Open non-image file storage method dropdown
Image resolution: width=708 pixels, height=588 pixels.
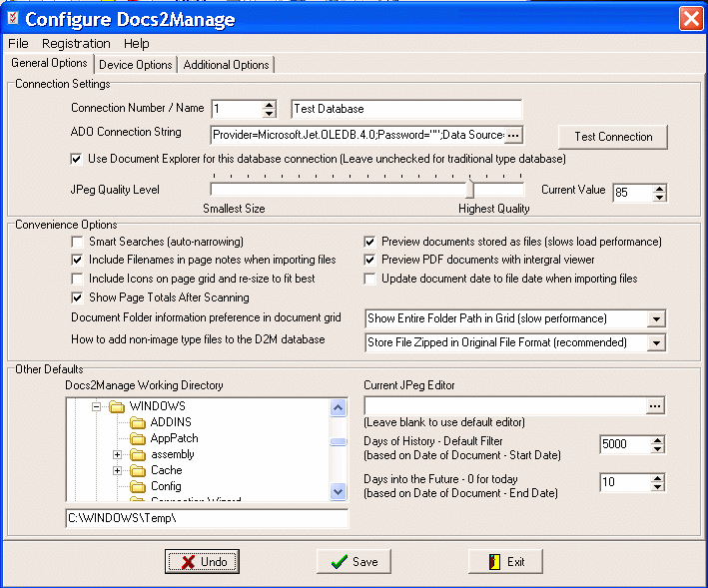pyautogui.click(x=656, y=343)
